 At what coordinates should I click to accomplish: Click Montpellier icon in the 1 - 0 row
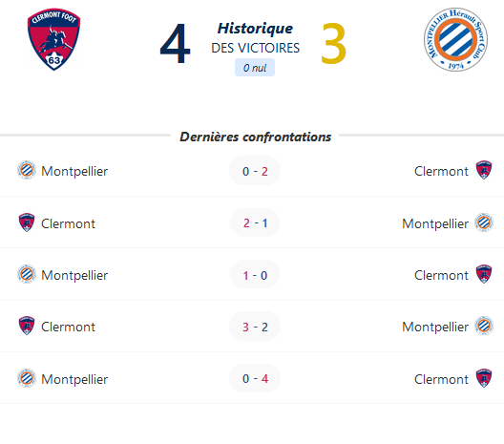point(27,274)
